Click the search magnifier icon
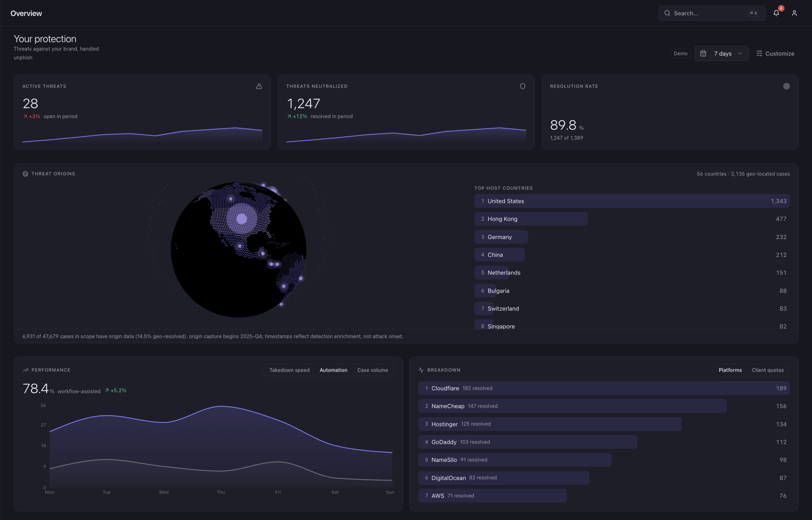The image size is (812, 520). click(667, 13)
